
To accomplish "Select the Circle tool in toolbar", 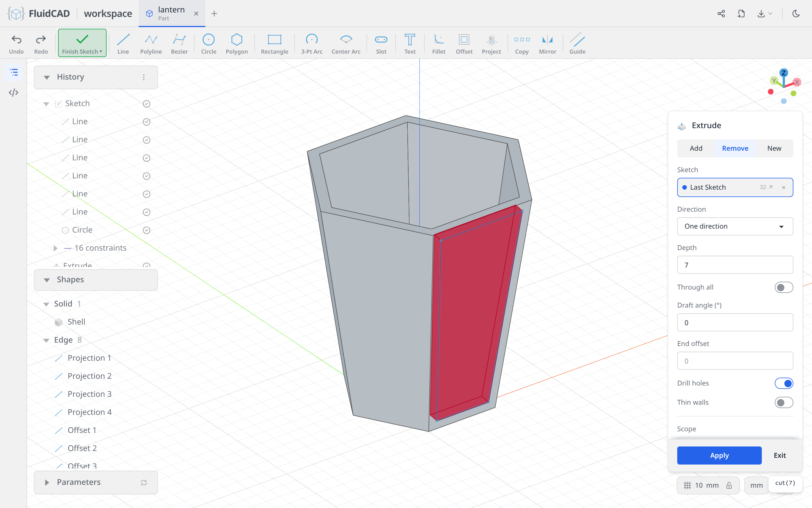I will [208, 43].
